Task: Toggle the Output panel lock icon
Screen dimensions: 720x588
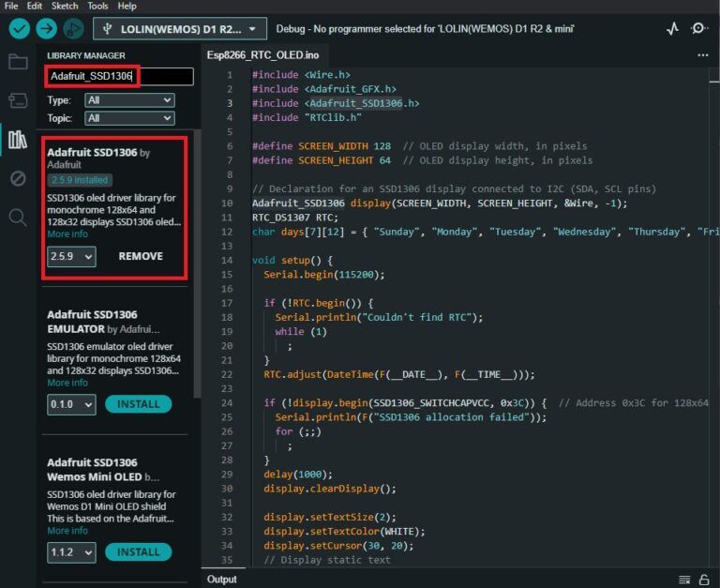Action: pos(704,580)
